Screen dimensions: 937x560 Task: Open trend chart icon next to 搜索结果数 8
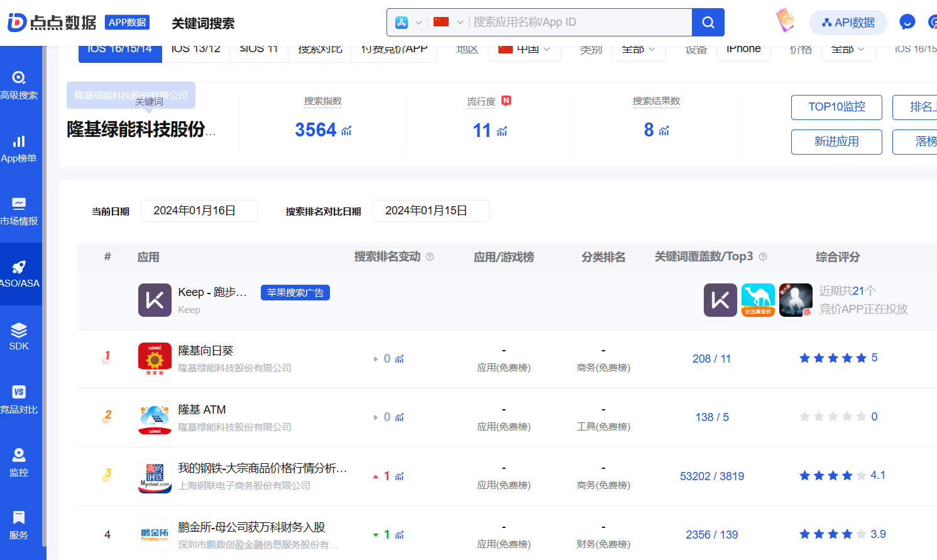664,131
